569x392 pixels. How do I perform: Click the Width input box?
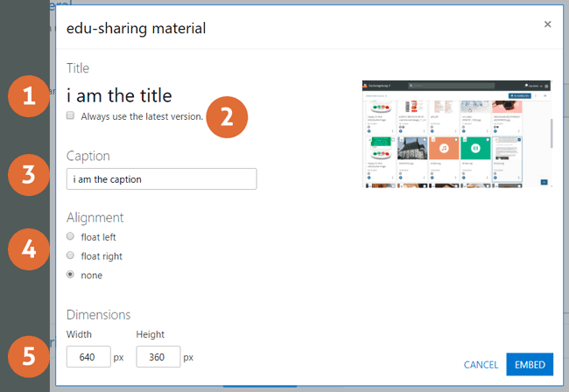coord(88,357)
